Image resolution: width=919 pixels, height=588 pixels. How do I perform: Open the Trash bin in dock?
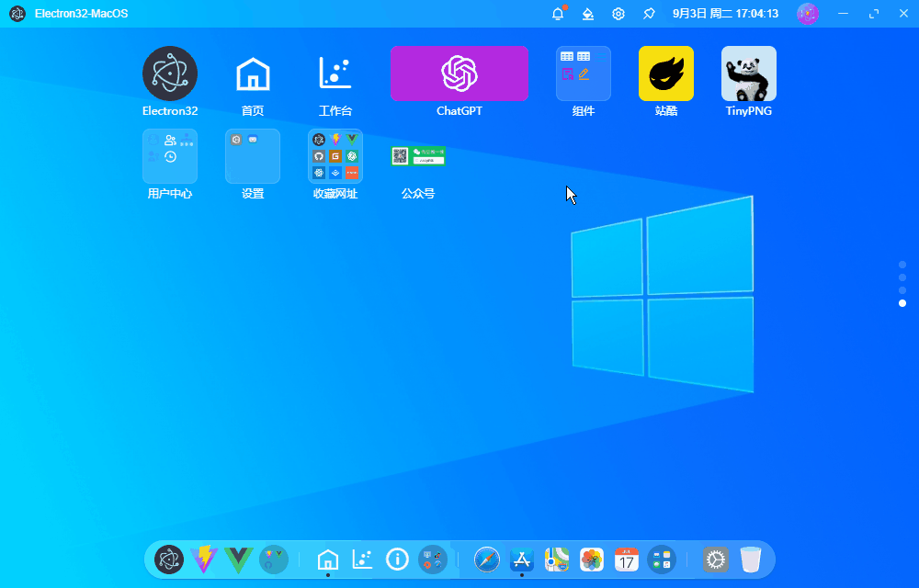751,560
